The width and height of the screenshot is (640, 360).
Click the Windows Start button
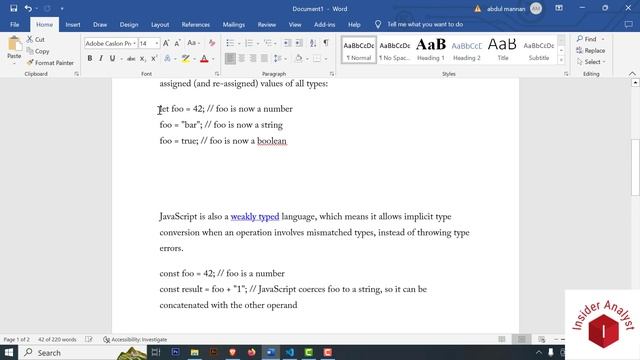pos(9,352)
